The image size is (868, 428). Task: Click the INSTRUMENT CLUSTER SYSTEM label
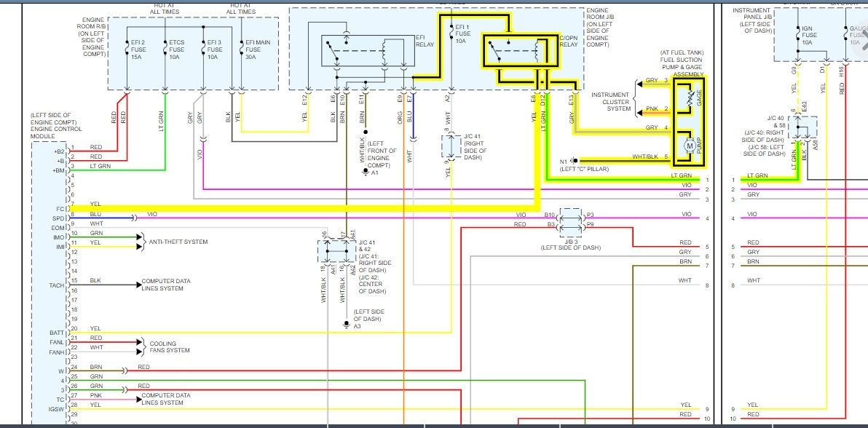click(611, 102)
